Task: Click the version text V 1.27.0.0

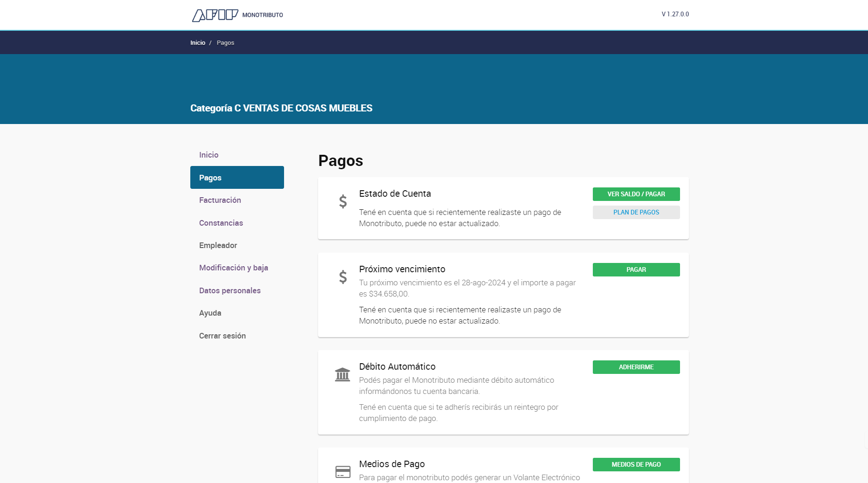Action: coord(675,14)
